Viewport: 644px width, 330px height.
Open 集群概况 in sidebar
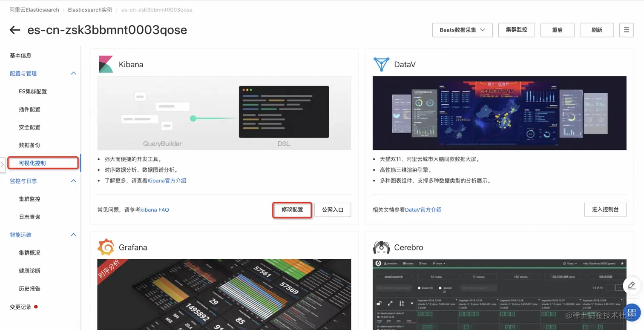(29, 253)
